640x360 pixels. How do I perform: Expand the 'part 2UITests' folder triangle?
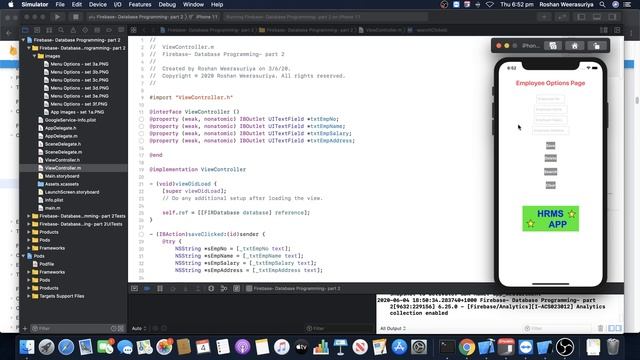pos(29,224)
